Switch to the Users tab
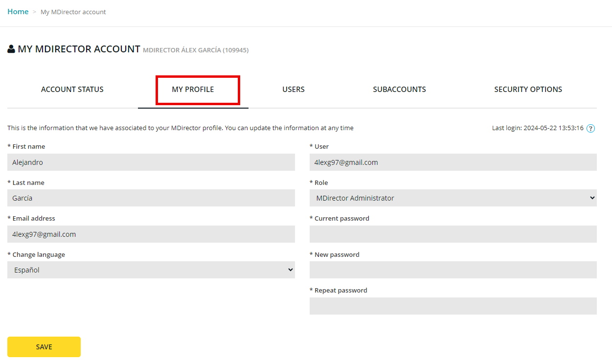 point(294,90)
